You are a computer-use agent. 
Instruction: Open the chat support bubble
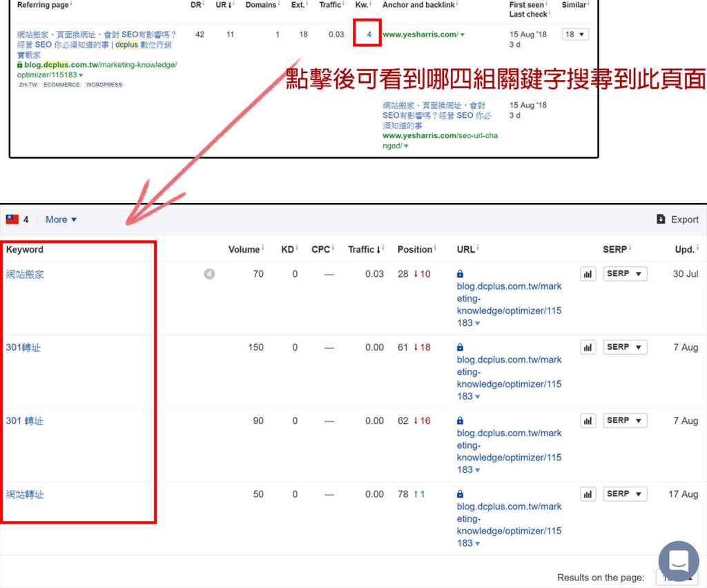pyautogui.click(x=678, y=561)
